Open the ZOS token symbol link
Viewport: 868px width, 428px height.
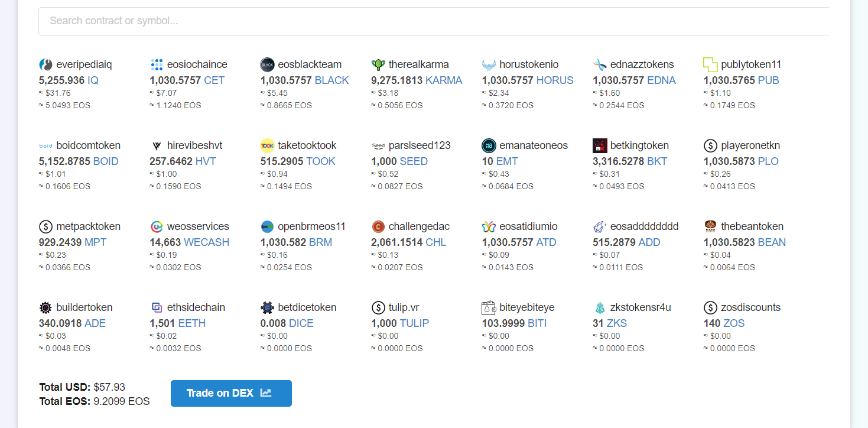pos(733,323)
